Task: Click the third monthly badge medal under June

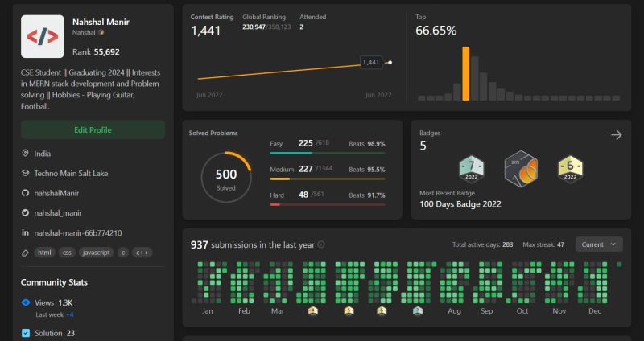Action: [382, 311]
